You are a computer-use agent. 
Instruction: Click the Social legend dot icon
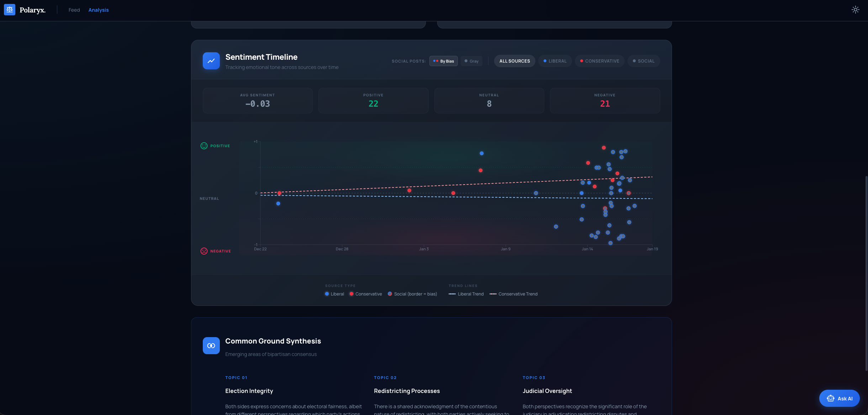[390, 294]
